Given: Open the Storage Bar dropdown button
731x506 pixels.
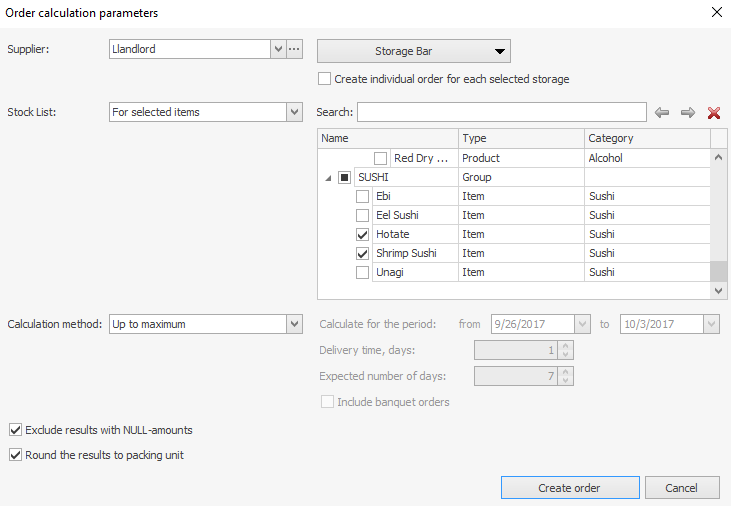Looking at the screenshot, I should 414,52.
